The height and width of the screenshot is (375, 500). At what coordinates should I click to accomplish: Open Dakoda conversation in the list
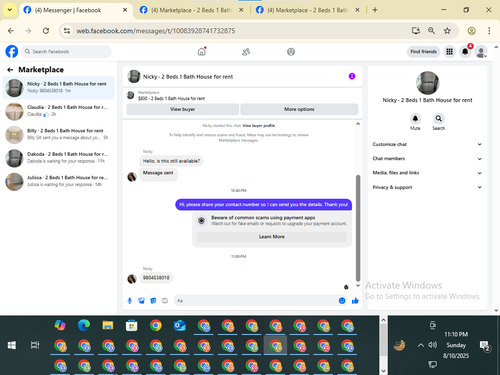tap(58, 158)
